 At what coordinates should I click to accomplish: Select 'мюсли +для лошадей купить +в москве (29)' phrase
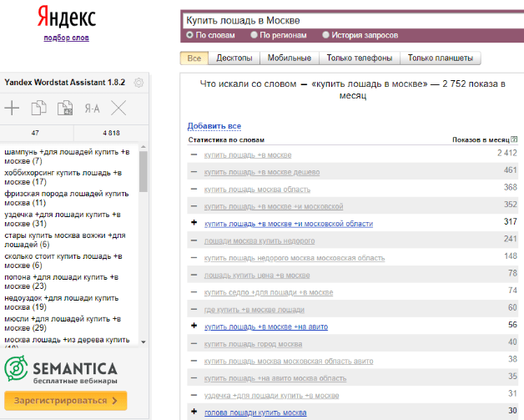[63, 323]
